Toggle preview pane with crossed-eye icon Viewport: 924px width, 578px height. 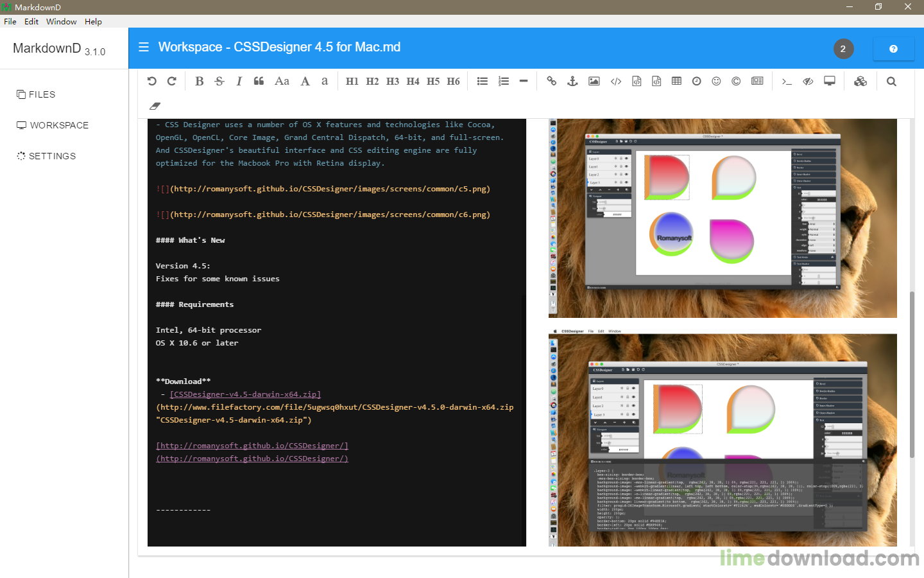[x=808, y=82]
